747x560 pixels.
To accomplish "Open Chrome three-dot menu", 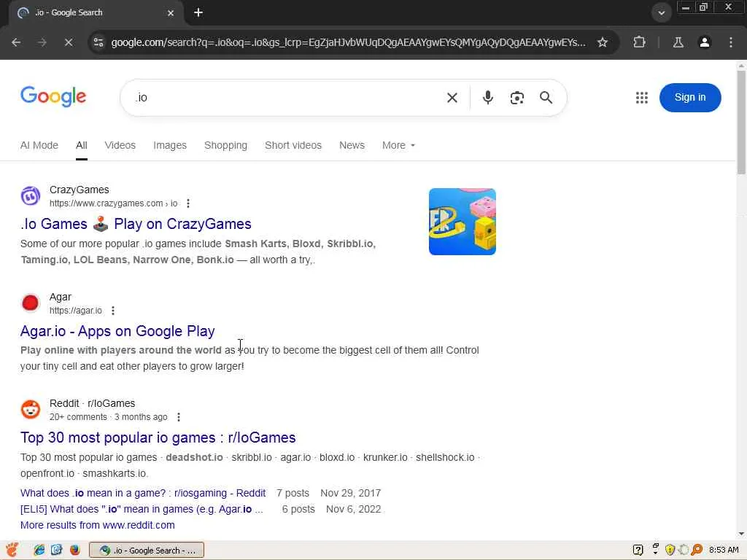I will coord(731,42).
